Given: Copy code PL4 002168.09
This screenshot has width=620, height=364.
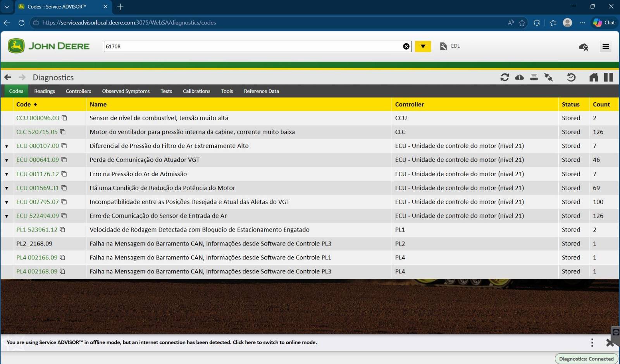Looking at the screenshot, I should (62, 271).
